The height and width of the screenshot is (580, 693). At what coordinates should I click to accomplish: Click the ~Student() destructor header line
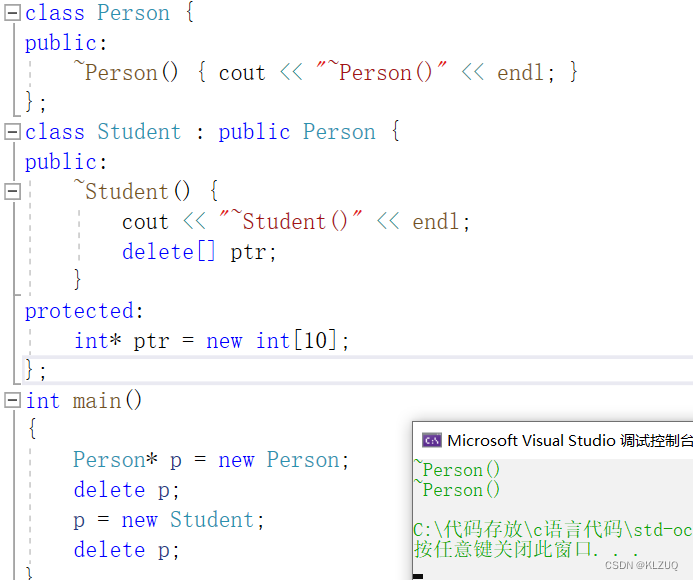pyautogui.click(x=146, y=191)
